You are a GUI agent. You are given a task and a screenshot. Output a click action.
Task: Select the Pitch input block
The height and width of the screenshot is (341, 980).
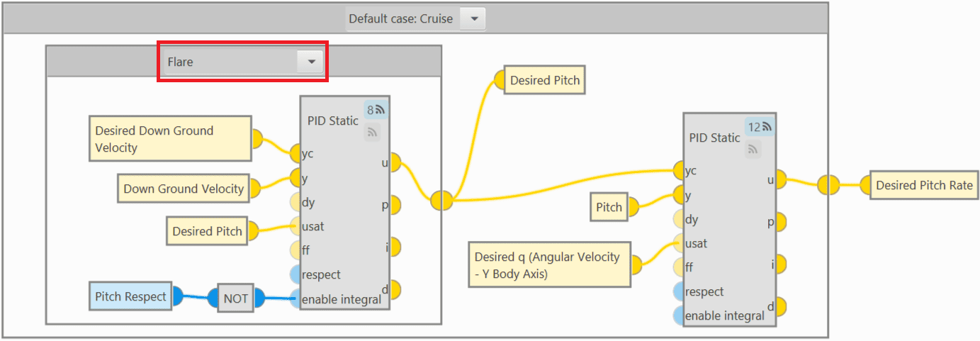coord(609,208)
